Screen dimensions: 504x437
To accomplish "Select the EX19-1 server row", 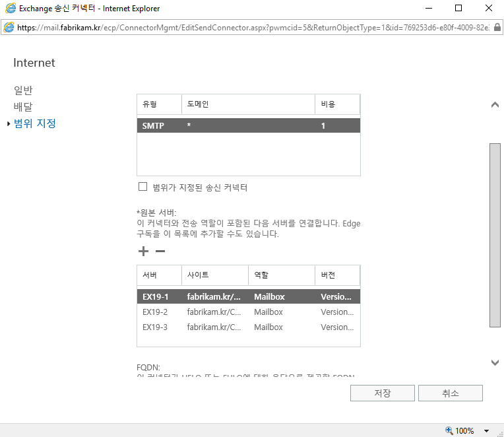I will [x=249, y=296].
